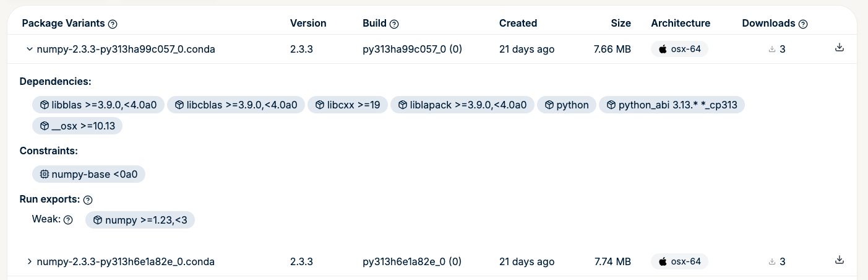
Task: Click the liblapack chip package icon
Action: 403,105
